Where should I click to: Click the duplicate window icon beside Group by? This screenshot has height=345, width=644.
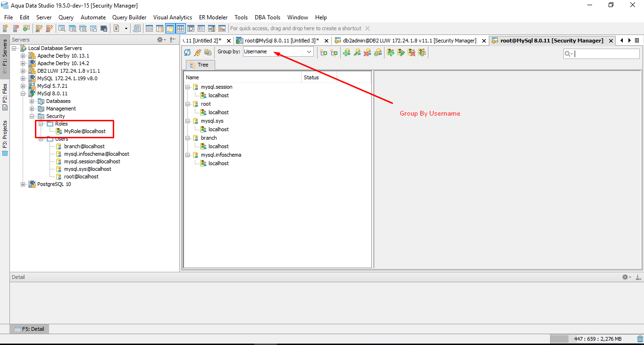(208, 52)
